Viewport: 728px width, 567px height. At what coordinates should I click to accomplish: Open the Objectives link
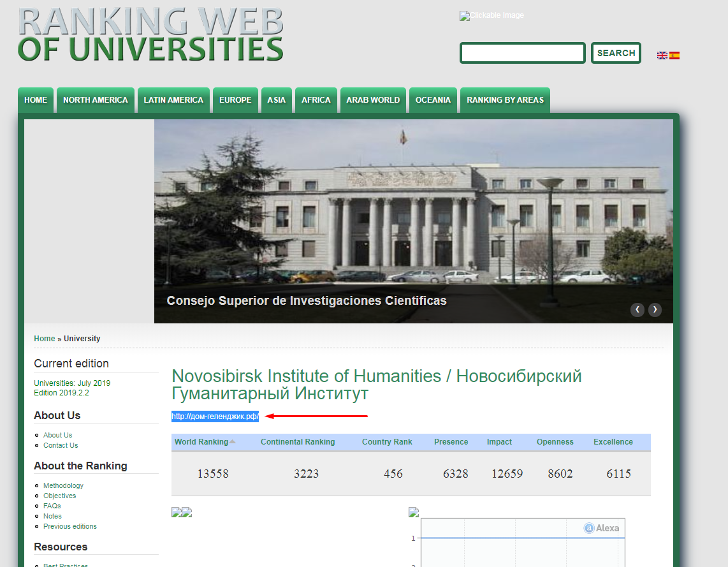tap(59, 496)
